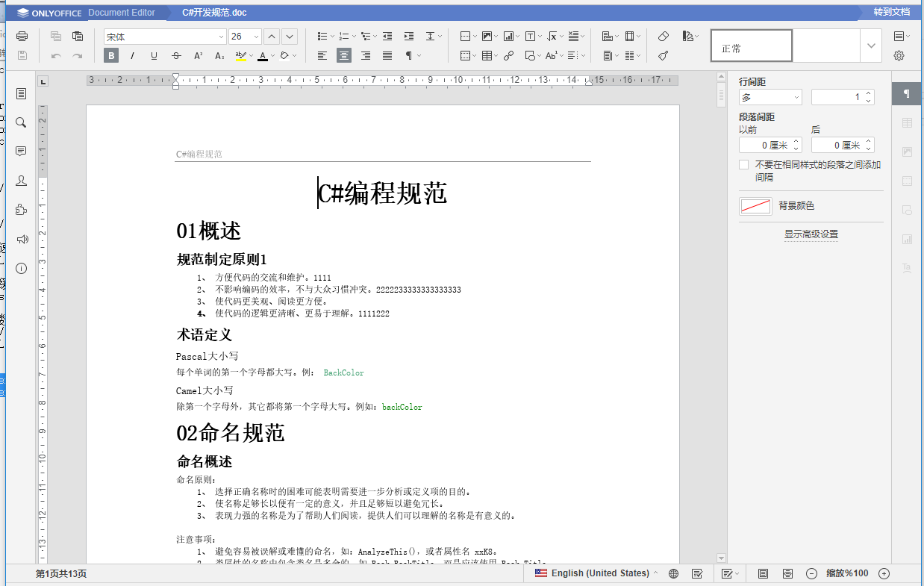Viewport: 924px width, 586px height.
Task: Decrease paragraph indent
Action: [387, 37]
